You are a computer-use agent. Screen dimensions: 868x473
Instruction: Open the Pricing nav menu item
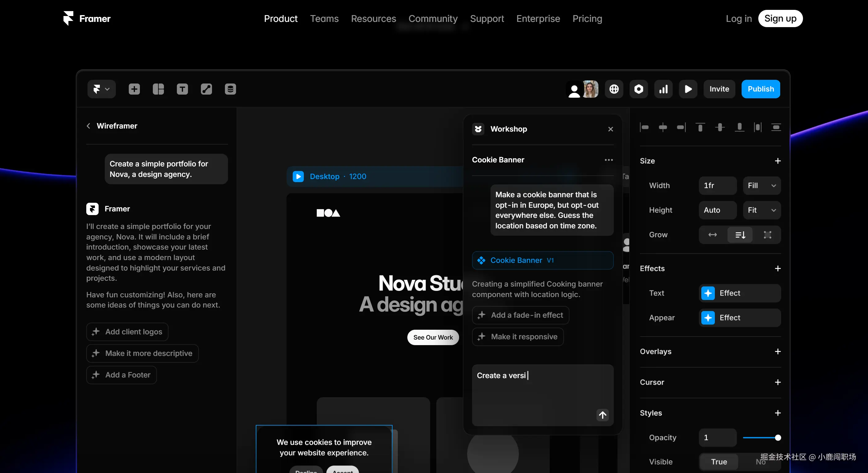pos(587,18)
